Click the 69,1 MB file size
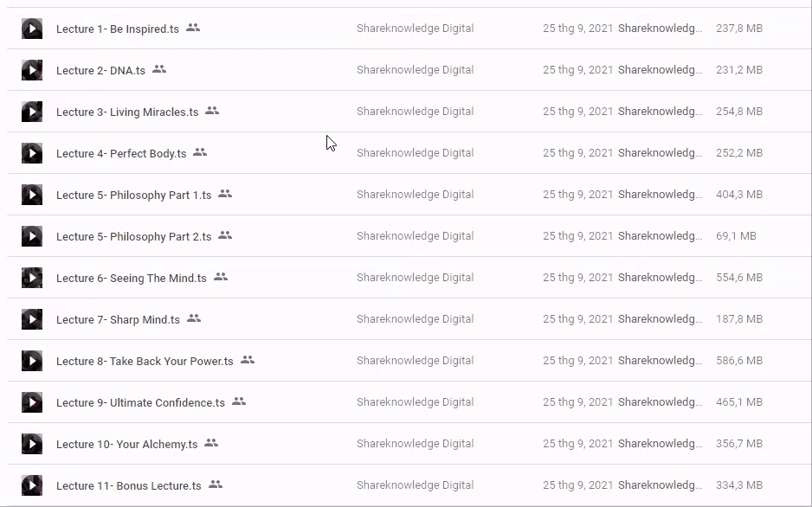Image resolution: width=812 pixels, height=507 pixels. click(x=736, y=236)
